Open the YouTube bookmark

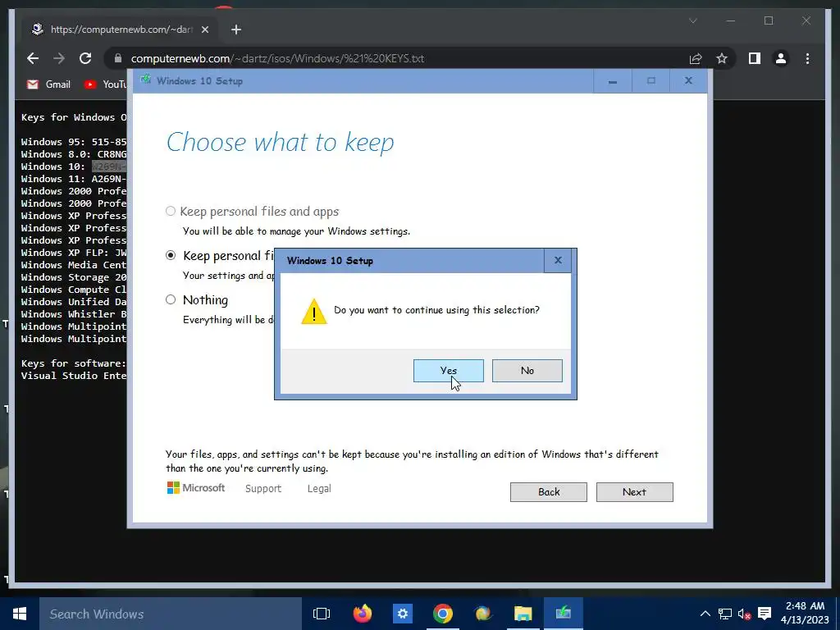tap(106, 84)
